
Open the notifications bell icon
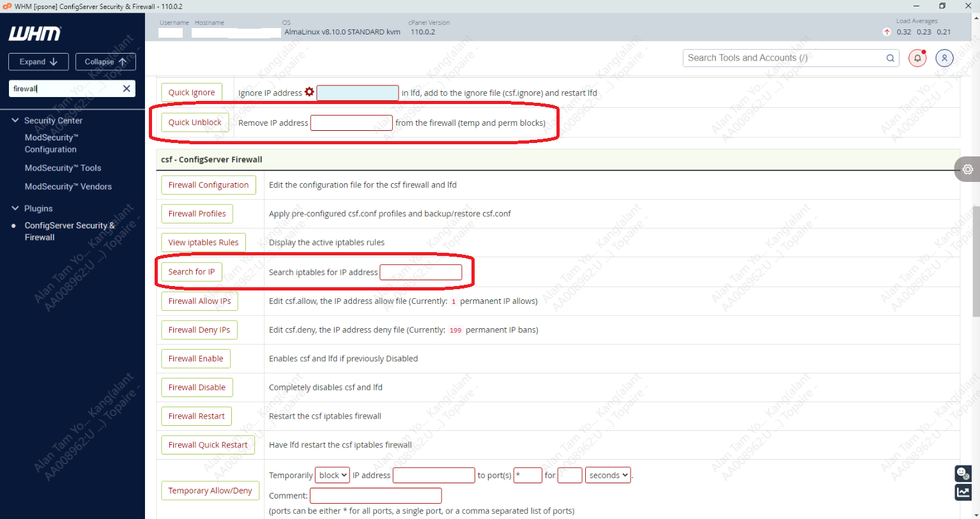(x=917, y=58)
